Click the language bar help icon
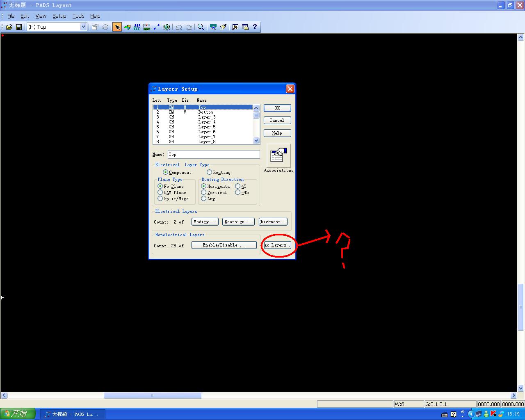Screen dimensions: 525x420 454,414
